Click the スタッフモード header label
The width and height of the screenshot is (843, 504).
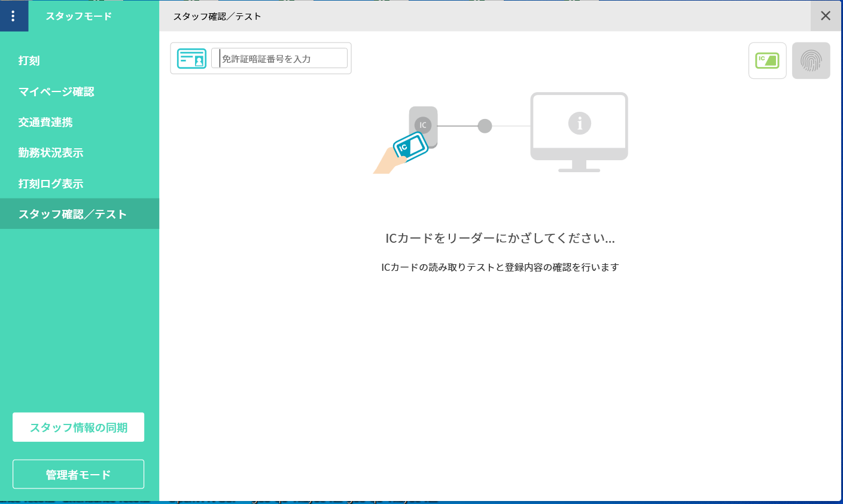tap(79, 16)
